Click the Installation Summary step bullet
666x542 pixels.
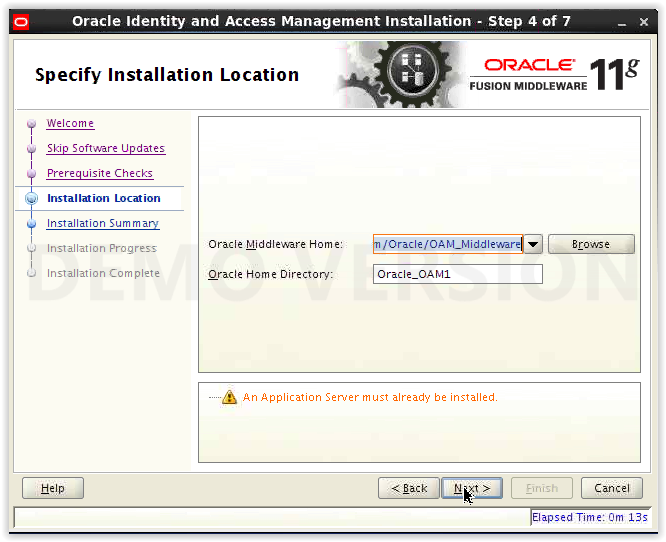pyautogui.click(x=31, y=223)
